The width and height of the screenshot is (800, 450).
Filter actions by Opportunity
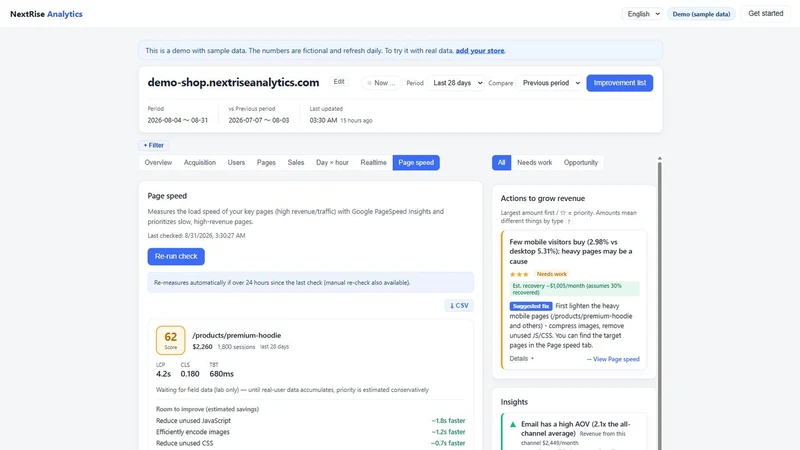tap(580, 162)
